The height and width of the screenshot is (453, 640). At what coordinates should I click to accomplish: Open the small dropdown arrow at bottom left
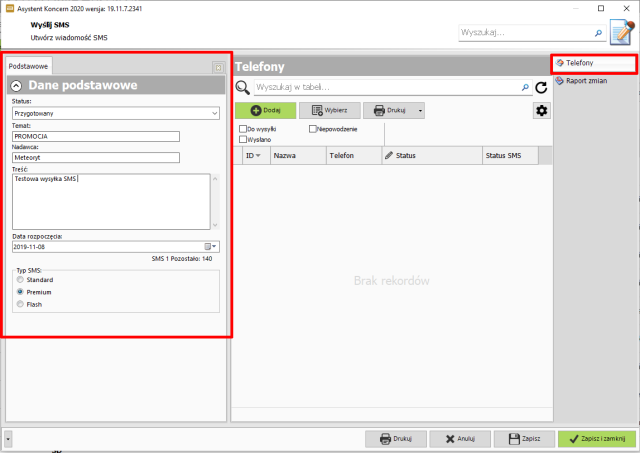pos(8,439)
